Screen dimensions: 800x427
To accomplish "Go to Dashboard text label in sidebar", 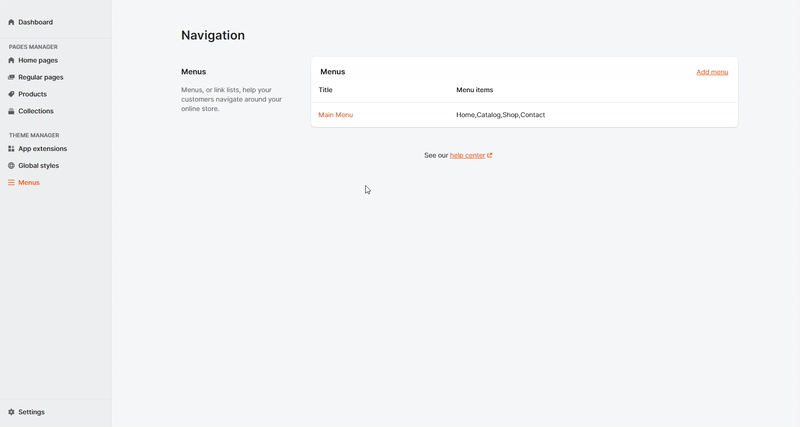I will (x=36, y=22).
